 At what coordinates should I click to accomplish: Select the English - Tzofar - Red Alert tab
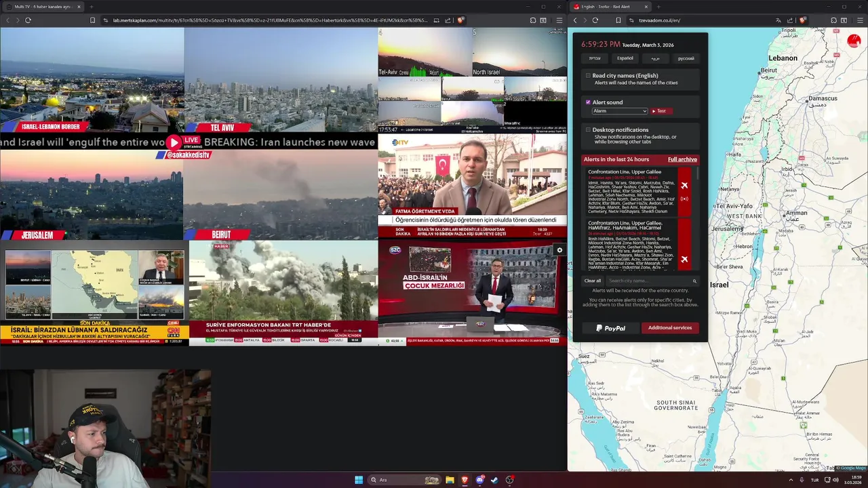pos(610,7)
